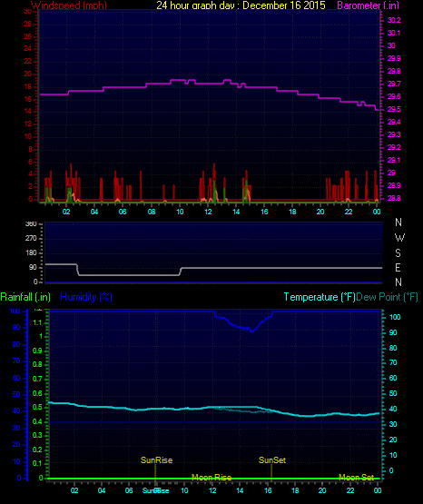
Task: Click the 18 hour tick on lower graph
Action: (295, 490)
